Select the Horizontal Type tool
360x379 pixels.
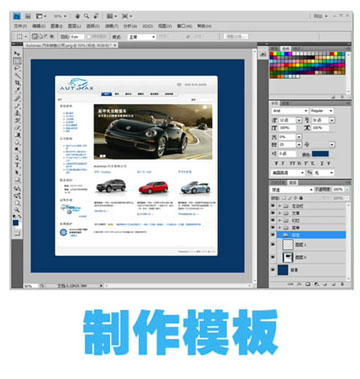click(x=17, y=165)
